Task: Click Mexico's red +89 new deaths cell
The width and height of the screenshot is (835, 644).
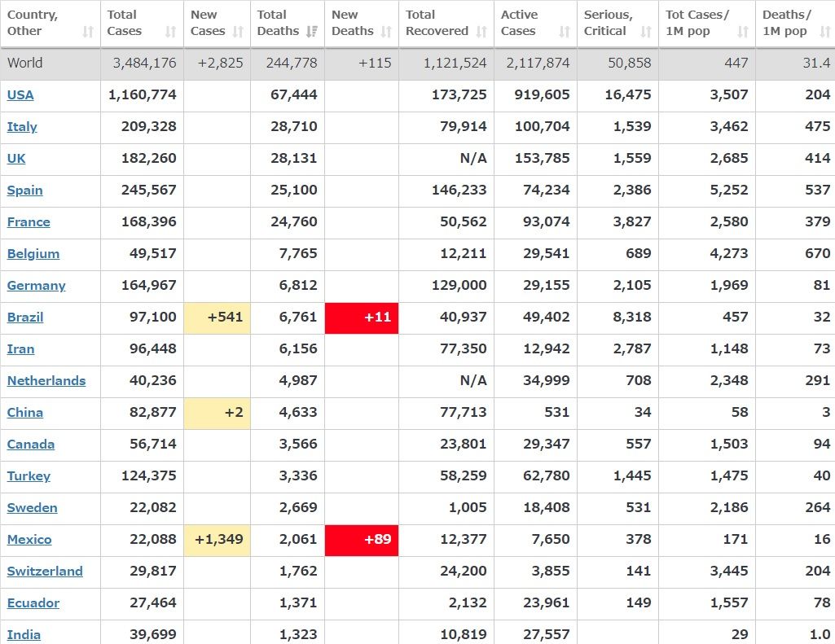Action: (x=362, y=539)
